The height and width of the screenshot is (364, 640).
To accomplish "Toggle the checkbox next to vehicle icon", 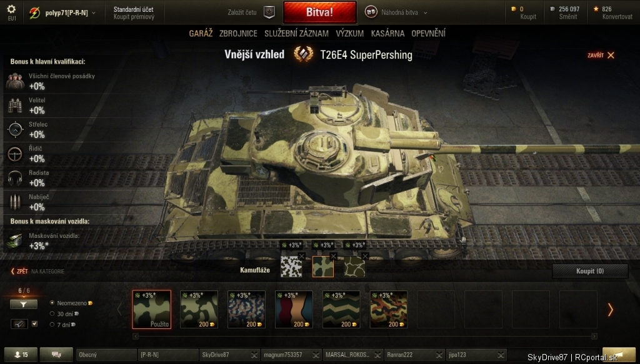I will (x=35, y=323).
